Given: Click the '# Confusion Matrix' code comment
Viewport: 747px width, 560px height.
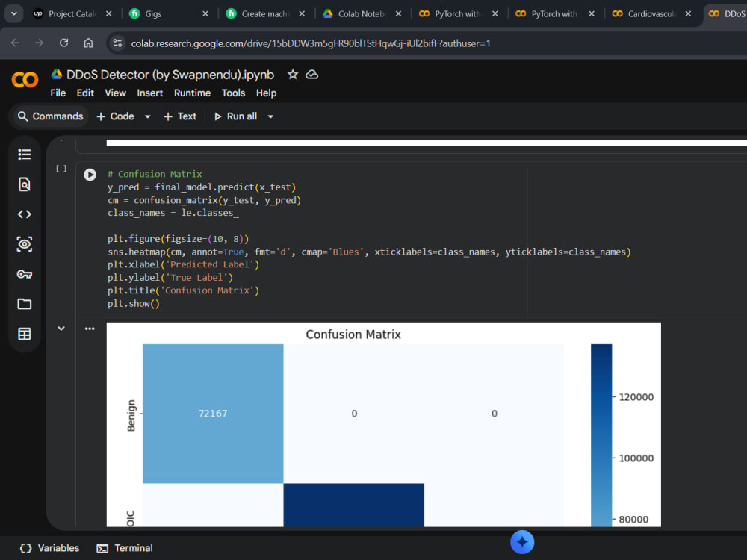Looking at the screenshot, I should click(155, 174).
